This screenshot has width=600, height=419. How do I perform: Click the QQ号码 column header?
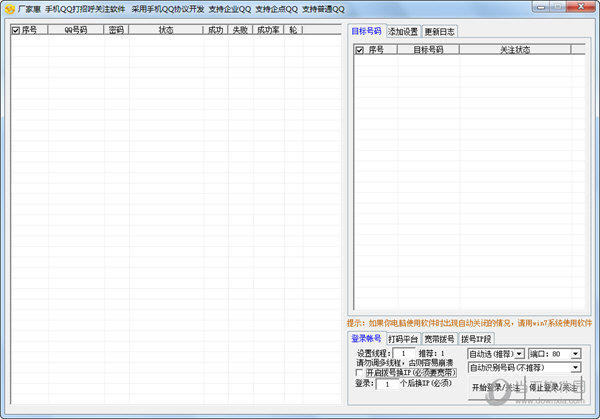pyautogui.click(x=76, y=30)
